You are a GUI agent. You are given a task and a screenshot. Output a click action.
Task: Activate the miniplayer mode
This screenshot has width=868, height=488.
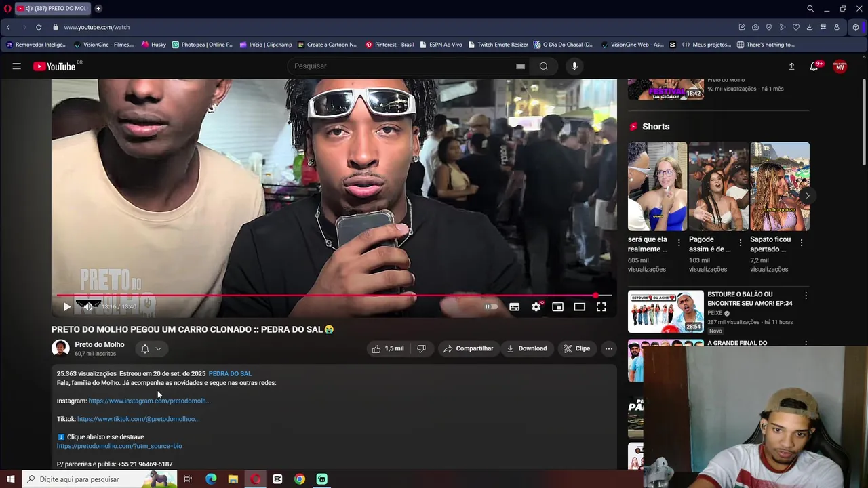pos(557,307)
